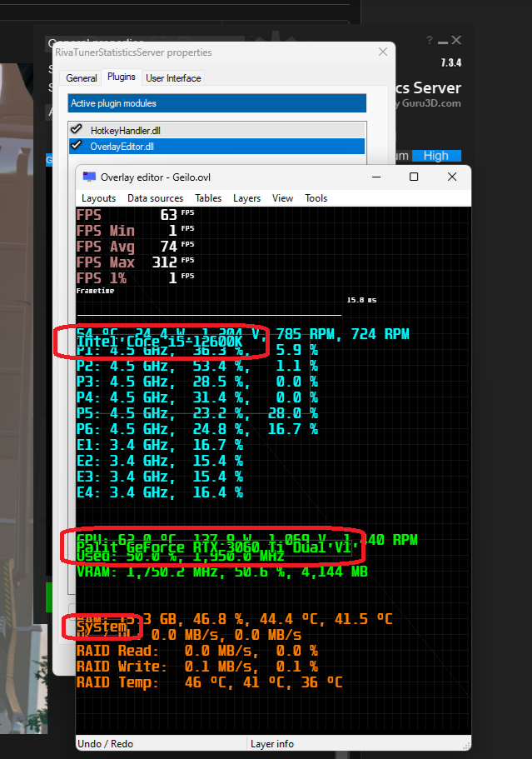Select the FPS Avg overlay label
This screenshot has height=759, width=532.
pyautogui.click(x=106, y=247)
